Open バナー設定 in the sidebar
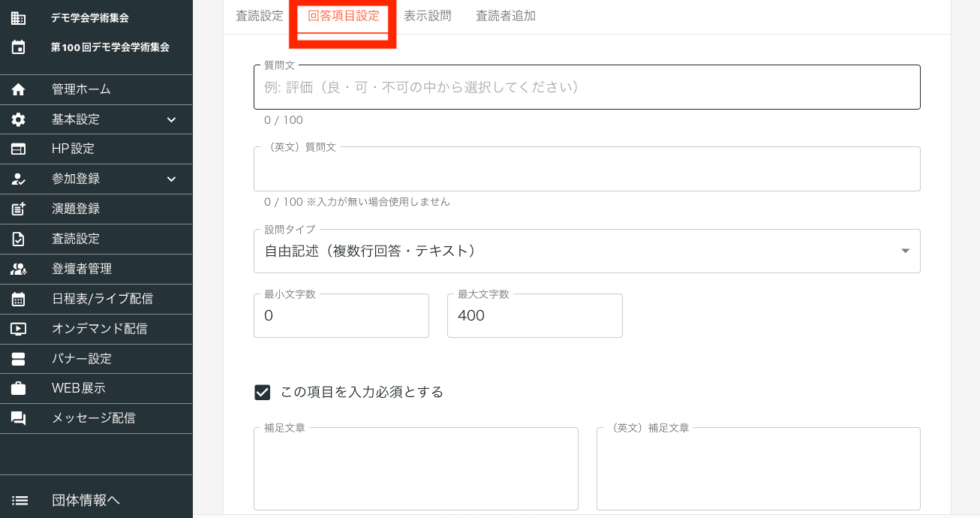 [x=82, y=359]
